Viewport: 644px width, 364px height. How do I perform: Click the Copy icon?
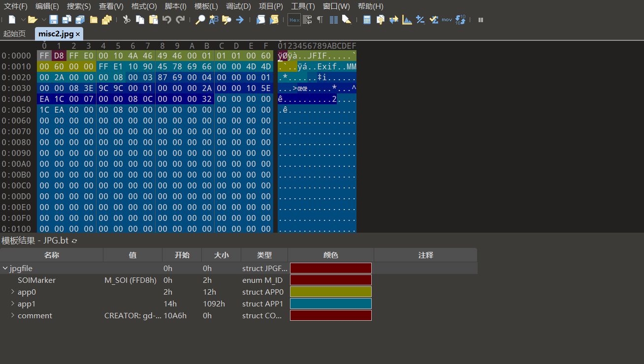[140, 20]
